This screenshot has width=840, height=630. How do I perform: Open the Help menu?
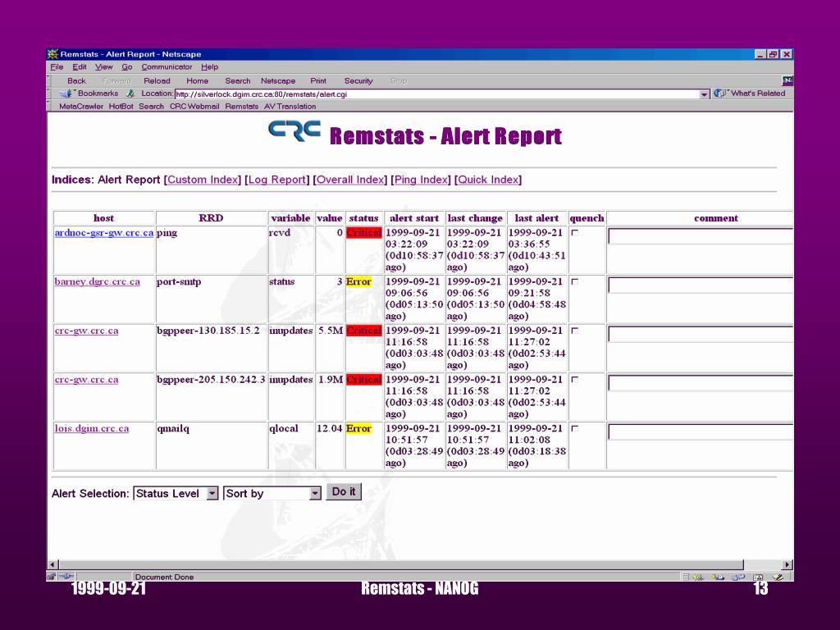tap(209, 67)
